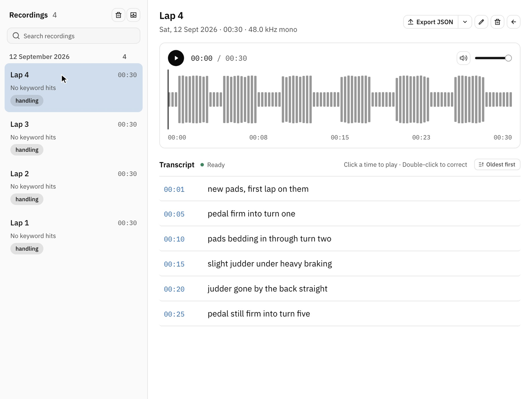
Task: Click the sidebar trash icon next to Recordings
Action: point(118,15)
